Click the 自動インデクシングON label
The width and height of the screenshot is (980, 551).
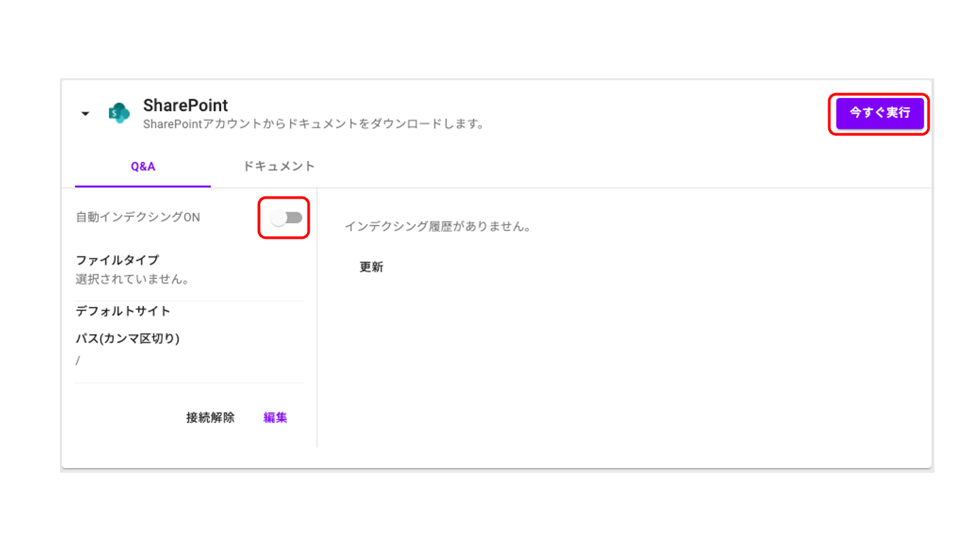pyautogui.click(x=137, y=218)
